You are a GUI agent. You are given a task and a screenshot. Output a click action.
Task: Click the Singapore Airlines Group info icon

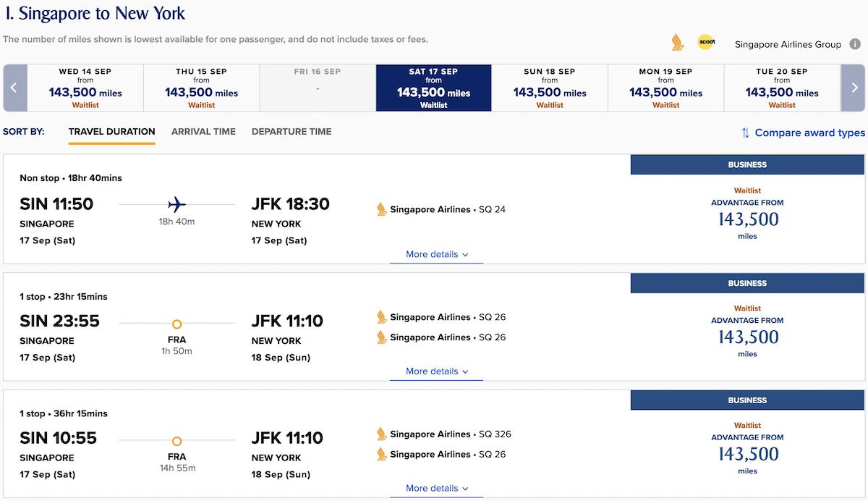[x=855, y=44]
